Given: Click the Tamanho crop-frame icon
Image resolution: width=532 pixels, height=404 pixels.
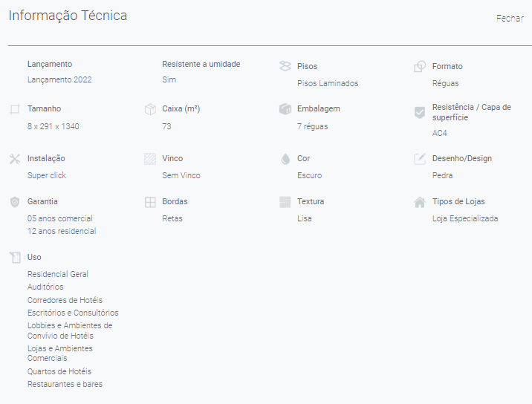Looking at the screenshot, I should coord(15,109).
